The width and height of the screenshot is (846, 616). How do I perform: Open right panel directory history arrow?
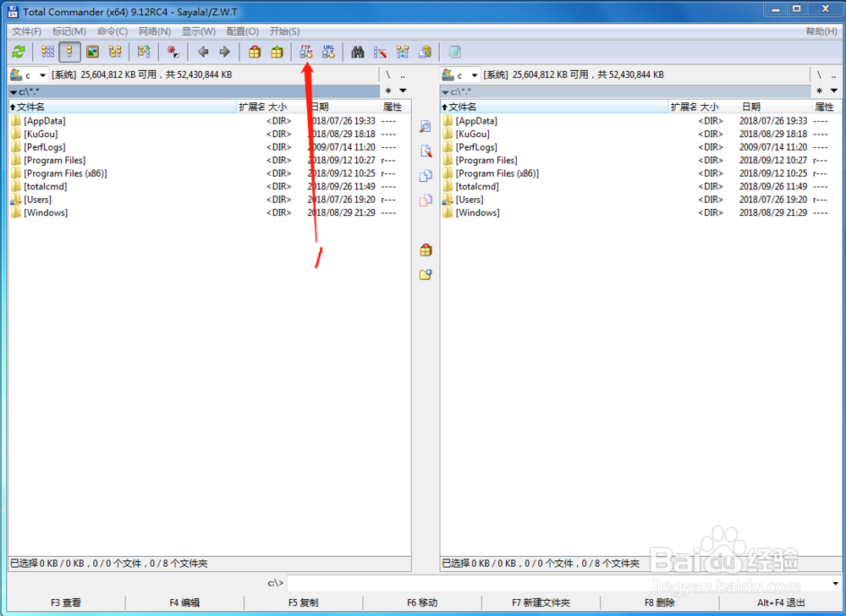pyautogui.click(x=833, y=91)
